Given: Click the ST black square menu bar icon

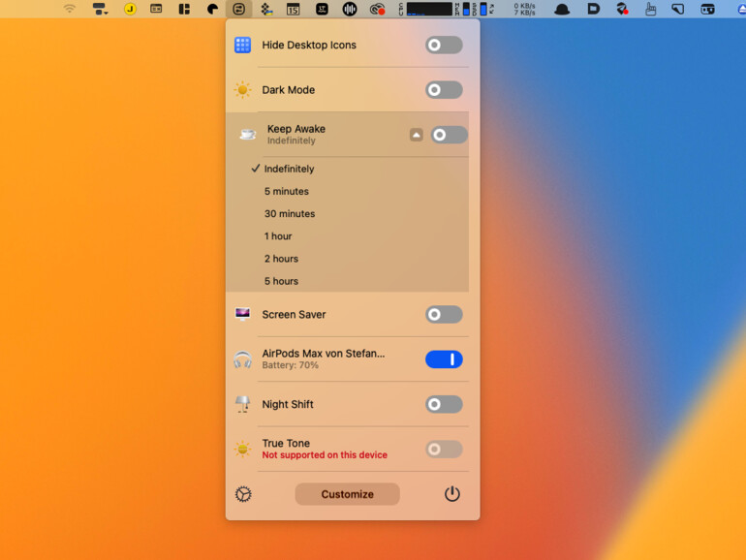Looking at the screenshot, I should coord(322,9).
